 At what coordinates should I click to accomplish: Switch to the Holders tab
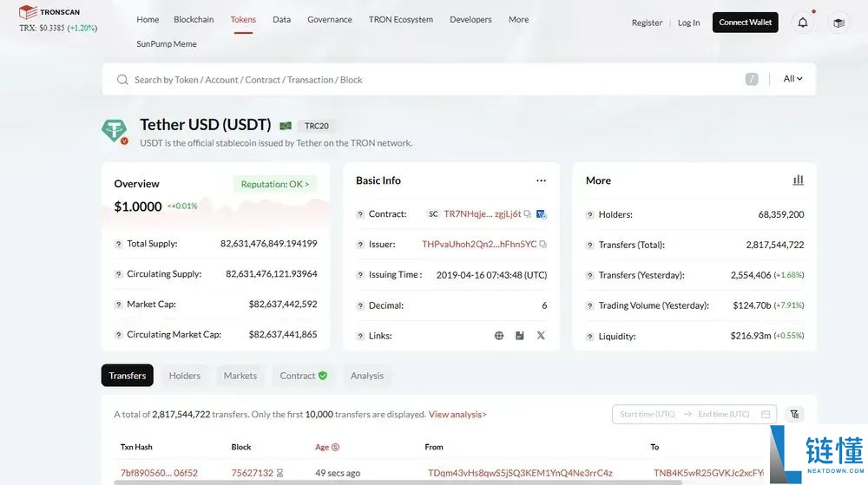185,376
